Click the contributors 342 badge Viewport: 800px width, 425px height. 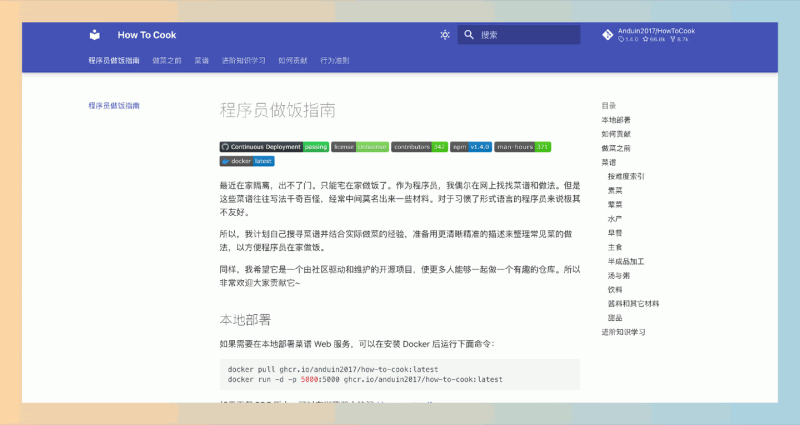[419, 147]
